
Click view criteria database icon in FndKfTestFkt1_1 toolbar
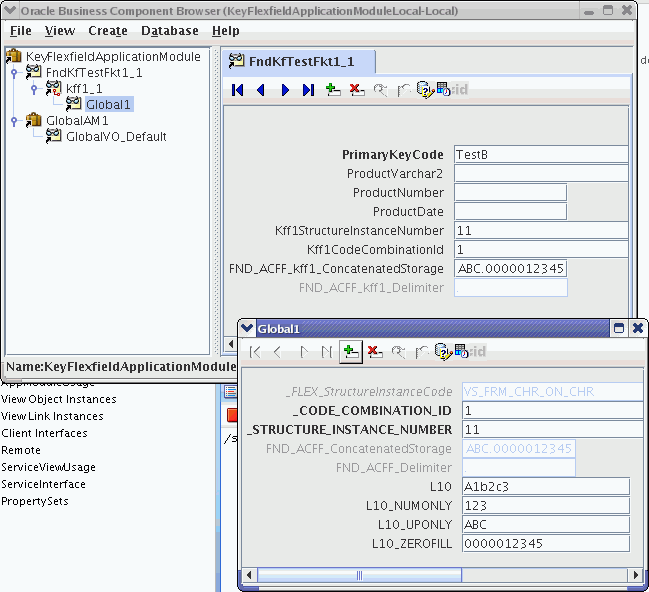(x=424, y=89)
